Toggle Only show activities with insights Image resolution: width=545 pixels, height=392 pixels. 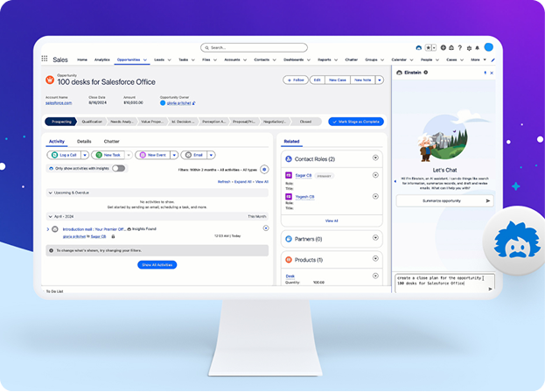pos(118,169)
